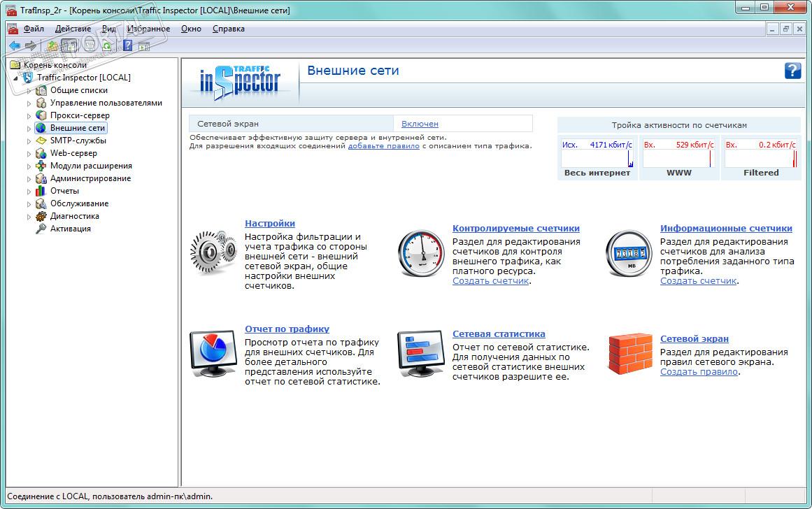Click the Включен firewall status link
Screen dimensions: 812x509
point(420,124)
